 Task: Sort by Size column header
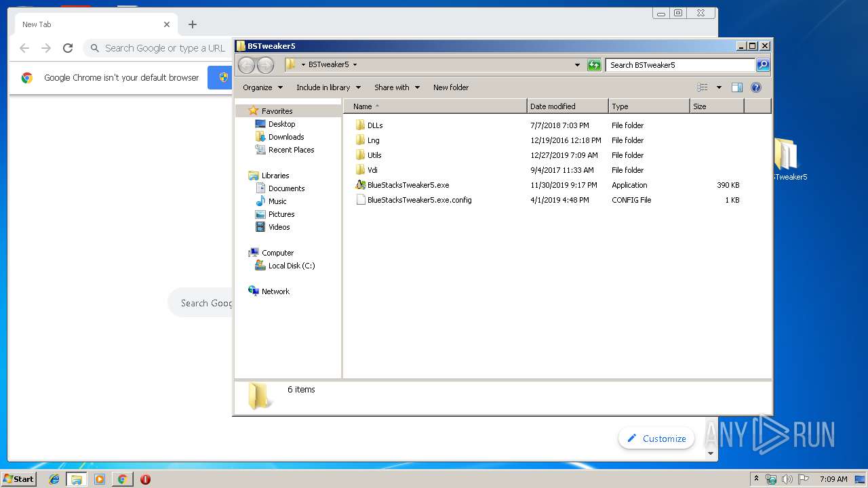[717, 106]
